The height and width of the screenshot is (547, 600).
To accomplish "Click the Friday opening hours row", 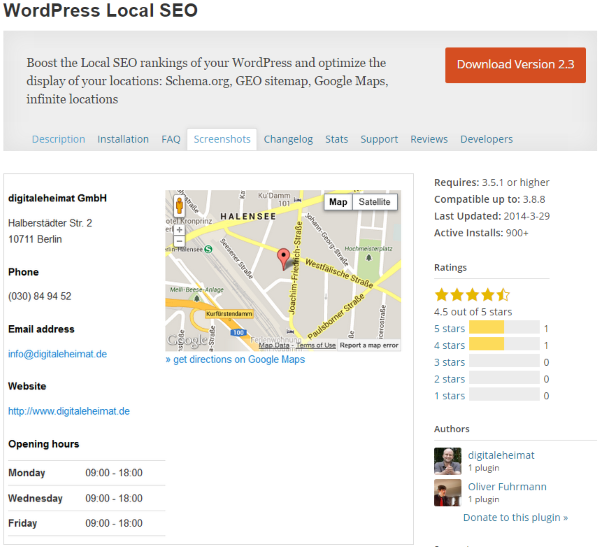I will pyautogui.click(x=87, y=523).
